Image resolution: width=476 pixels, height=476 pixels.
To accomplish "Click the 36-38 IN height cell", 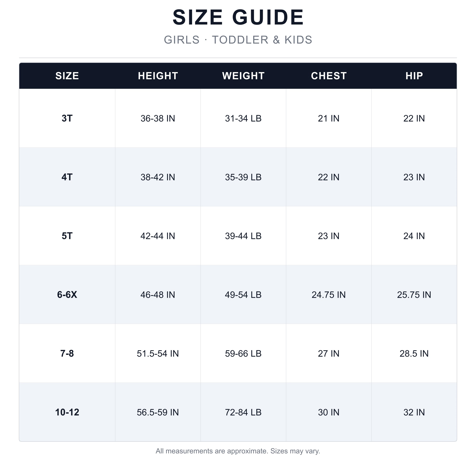I will click(158, 119).
